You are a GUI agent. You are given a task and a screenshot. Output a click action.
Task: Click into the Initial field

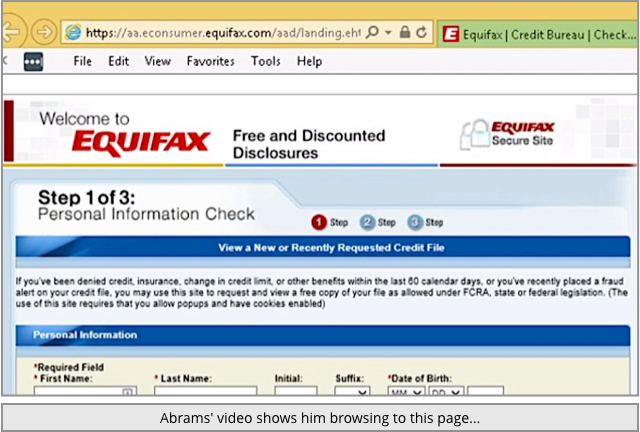tap(296, 391)
